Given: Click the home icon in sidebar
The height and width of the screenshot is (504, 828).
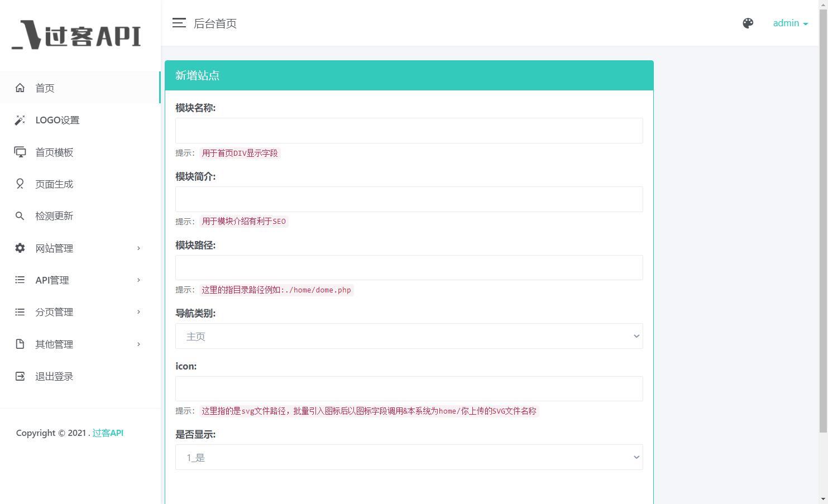Looking at the screenshot, I should tap(20, 88).
